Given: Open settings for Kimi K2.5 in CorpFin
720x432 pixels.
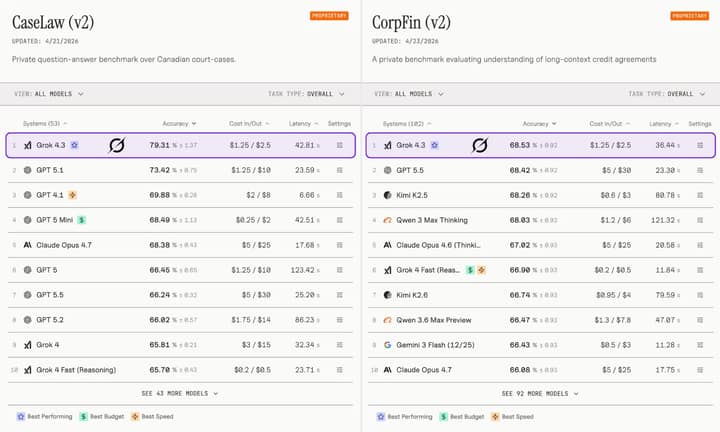Looking at the screenshot, I should pyautogui.click(x=700, y=195).
